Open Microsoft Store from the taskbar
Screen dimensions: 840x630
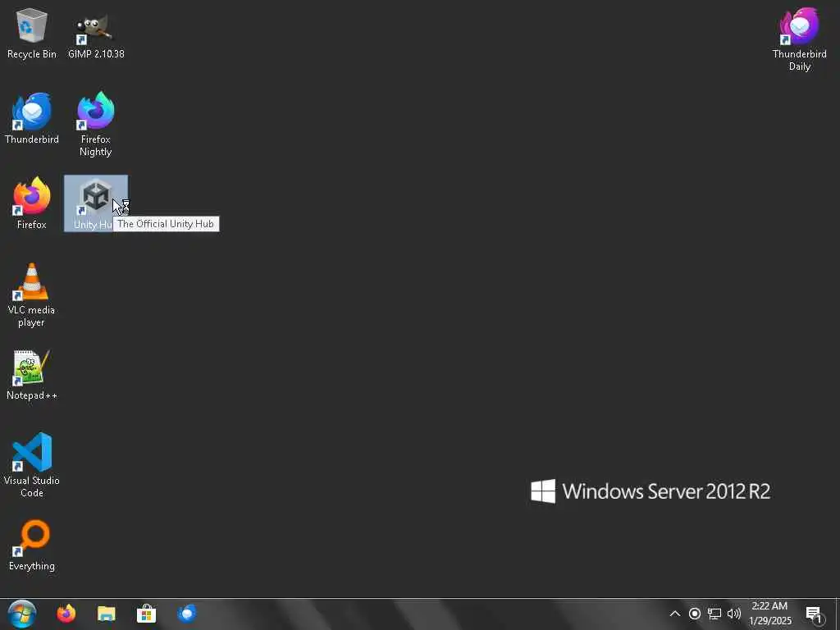146,614
